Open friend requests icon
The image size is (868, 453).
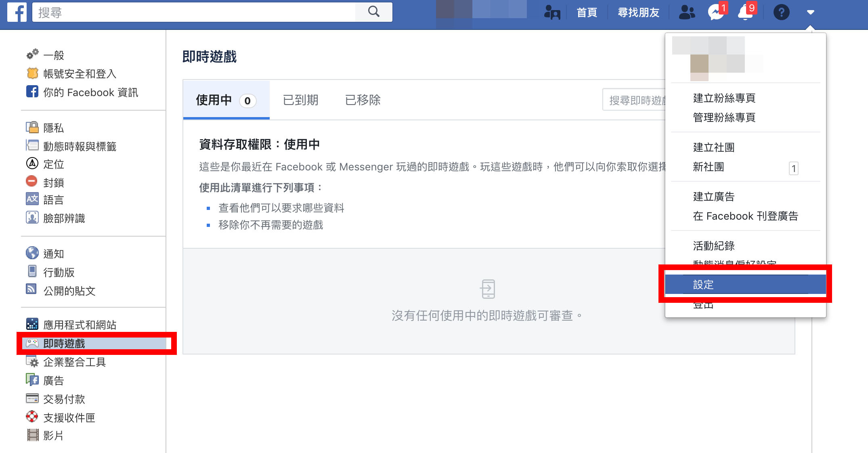[x=687, y=12]
